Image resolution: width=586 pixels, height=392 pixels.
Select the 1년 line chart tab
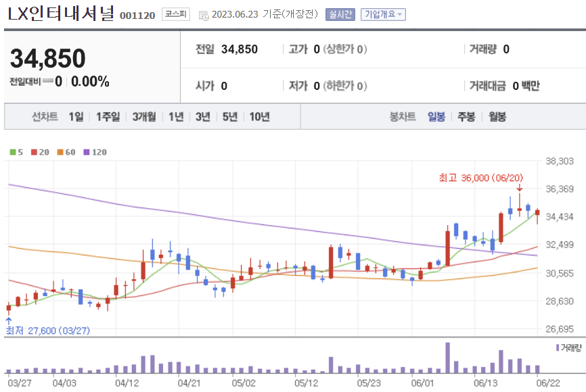176,117
